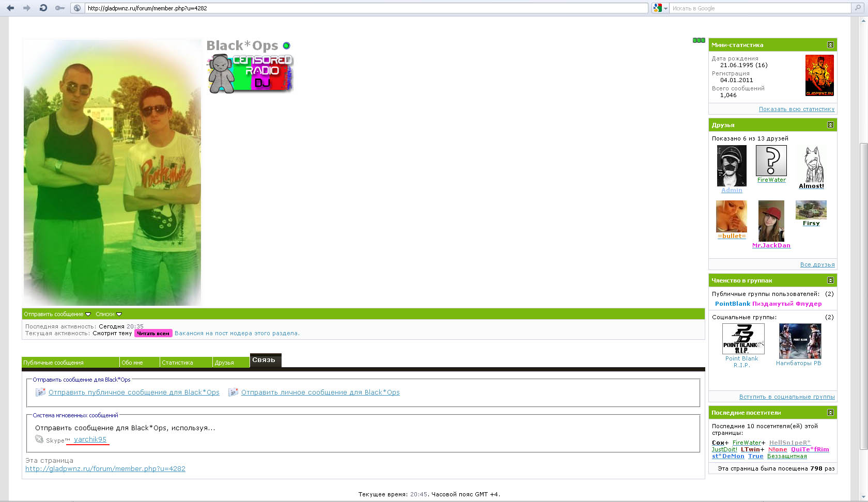Click the Firsy friend name
Screen dimensions: 868x502
[x=811, y=223]
